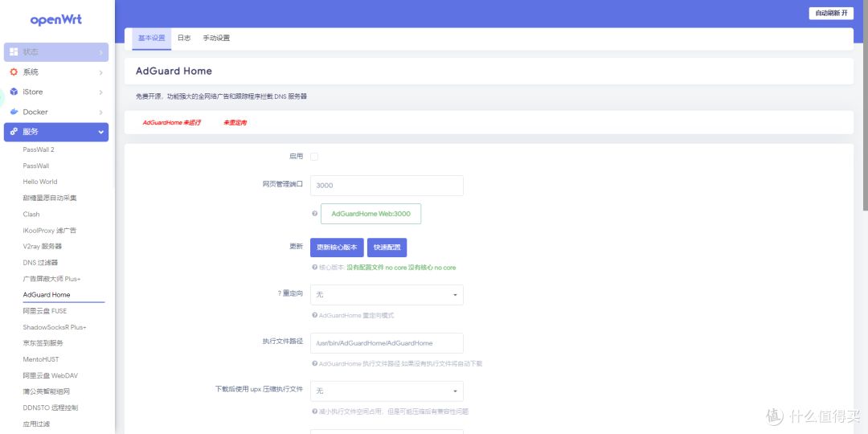The width and height of the screenshot is (868, 434).
Task: Open the 重定向 dropdown
Action: [387, 295]
